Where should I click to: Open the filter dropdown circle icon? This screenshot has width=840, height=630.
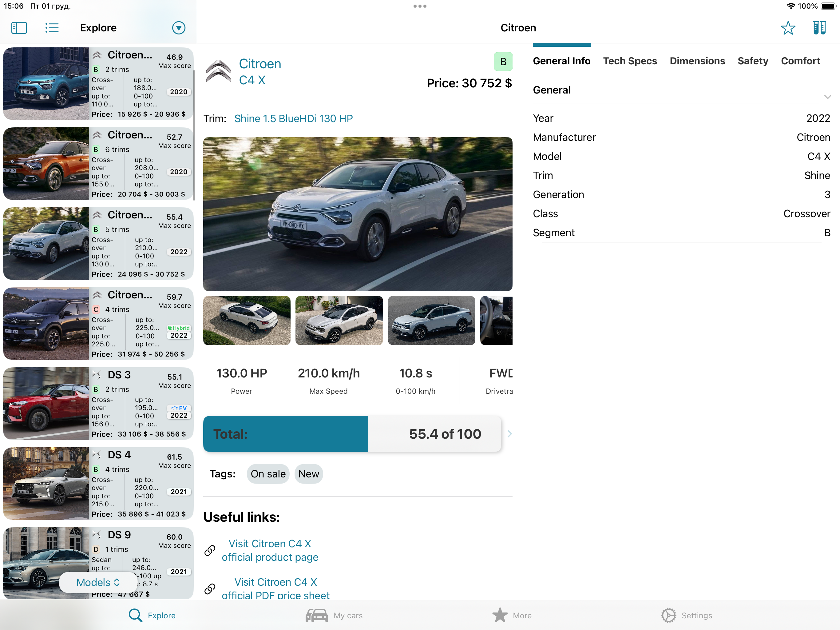click(178, 28)
